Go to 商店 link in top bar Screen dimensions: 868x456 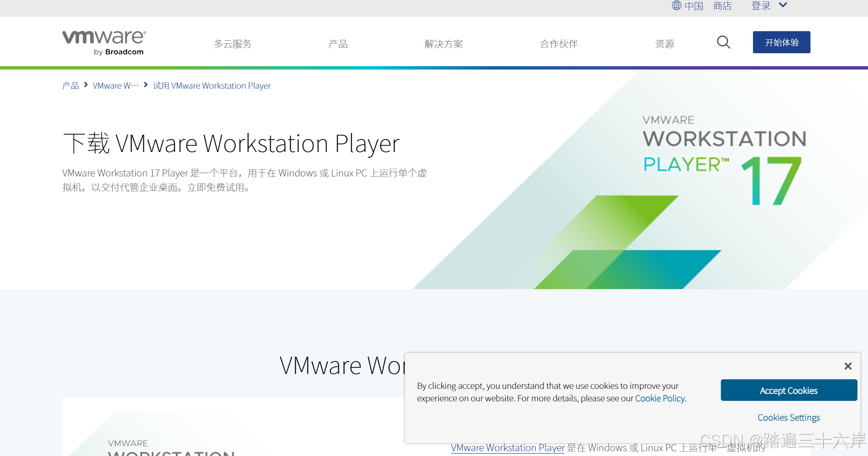722,6
